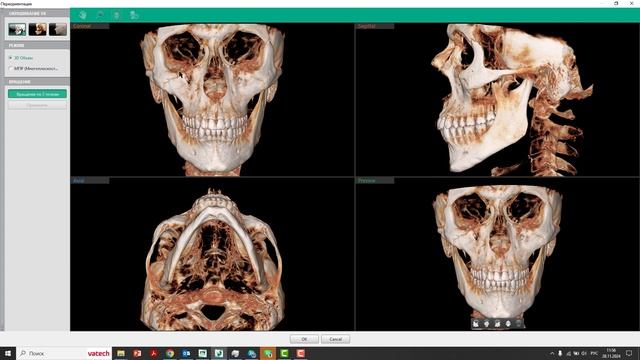
Task: Click the Cancel button
Action: click(336, 339)
